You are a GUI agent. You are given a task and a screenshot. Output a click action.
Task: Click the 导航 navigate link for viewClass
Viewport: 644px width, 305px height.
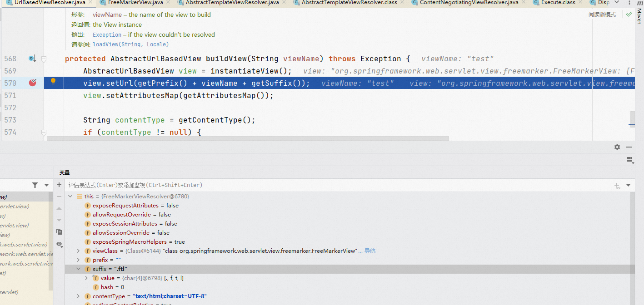[370, 251]
